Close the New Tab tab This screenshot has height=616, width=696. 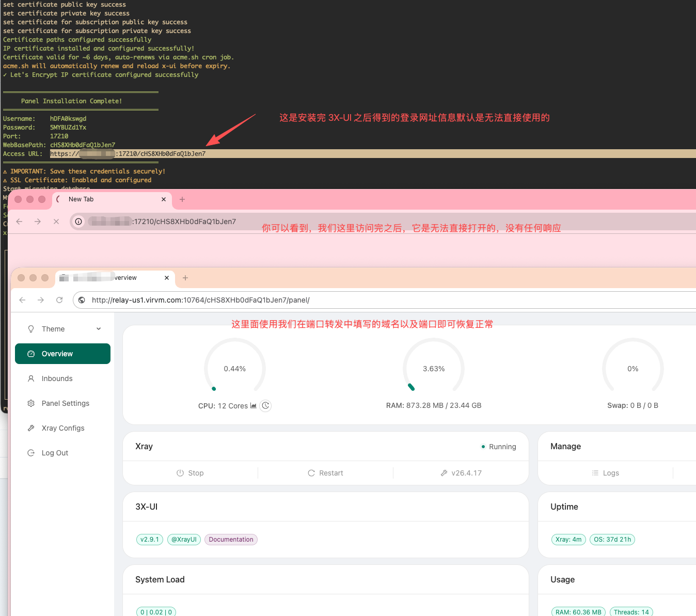(x=164, y=199)
